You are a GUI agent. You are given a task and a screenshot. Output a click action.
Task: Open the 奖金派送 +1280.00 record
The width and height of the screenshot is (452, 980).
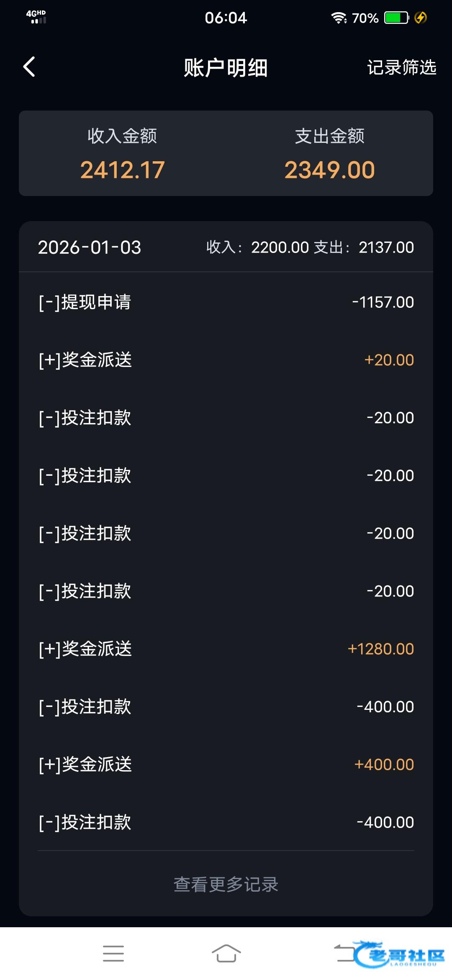pyautogui.click(x=226, y=649)
